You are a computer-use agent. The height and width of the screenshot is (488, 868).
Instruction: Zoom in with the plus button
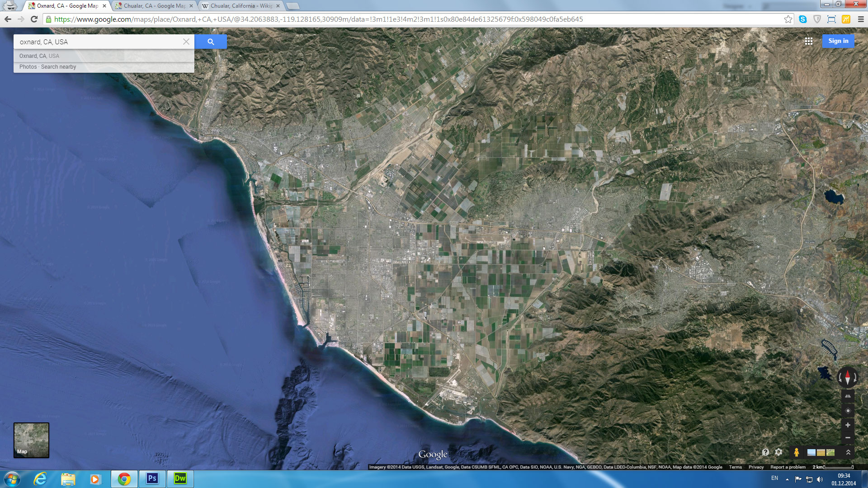pyautogui.click(x=848, y=425)
